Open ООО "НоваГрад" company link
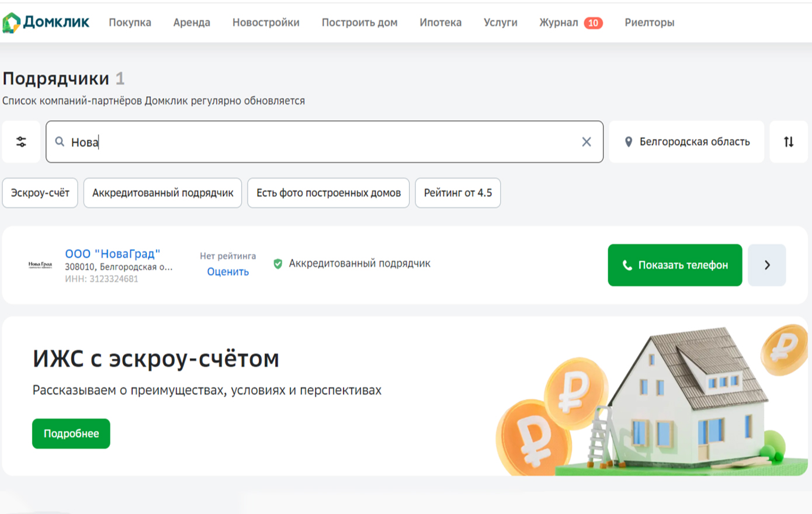The width and height of the screenshot is (812, 514). 112,253
